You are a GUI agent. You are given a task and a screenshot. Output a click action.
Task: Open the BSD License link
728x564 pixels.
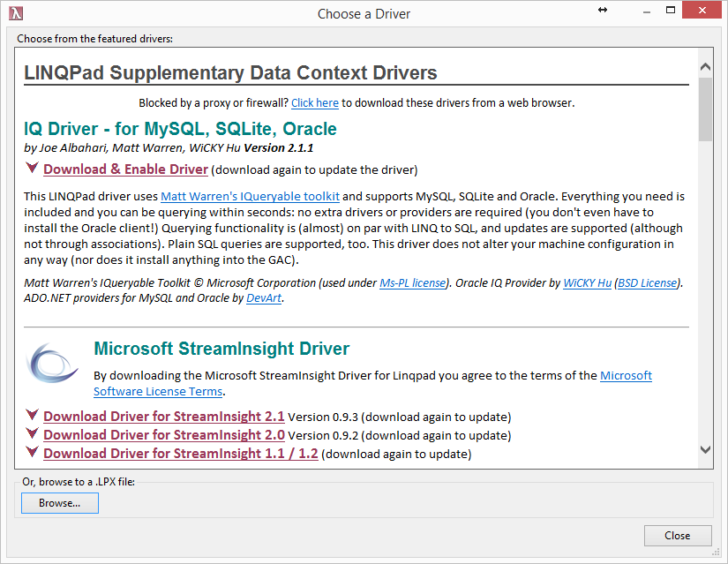(x=647, y=283)
